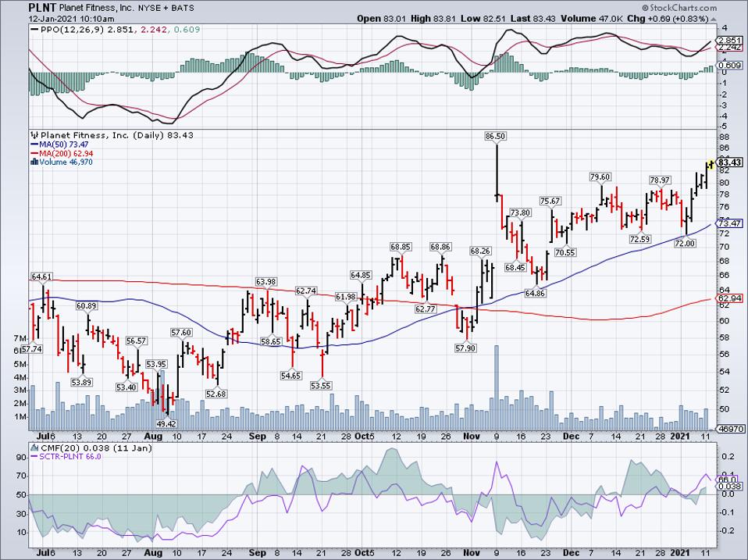
Task: Click the 72.59 low price label
Action: click(x=639, y=240)
